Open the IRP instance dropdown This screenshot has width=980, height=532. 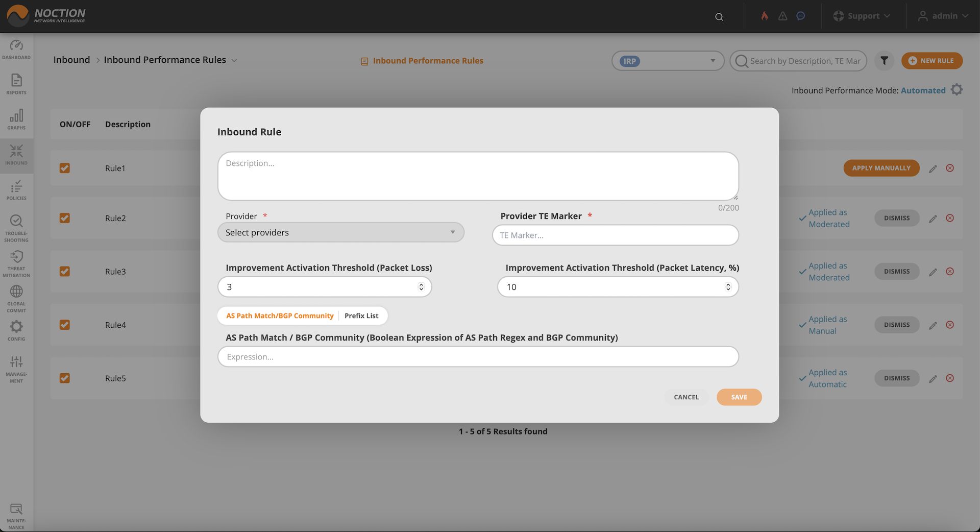pos(668,61)
